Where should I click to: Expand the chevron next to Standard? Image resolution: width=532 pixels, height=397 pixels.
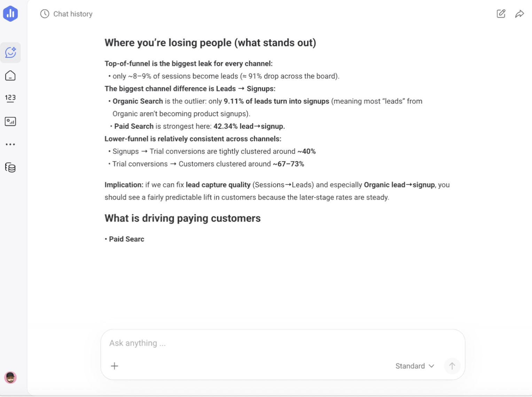[x=432, y=366]
